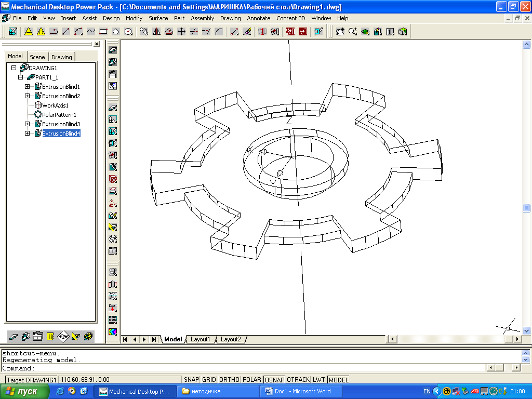Click the drawing area vertical scrollbar thumb
The image size is (532, 399).
click(x=526, y=208)
